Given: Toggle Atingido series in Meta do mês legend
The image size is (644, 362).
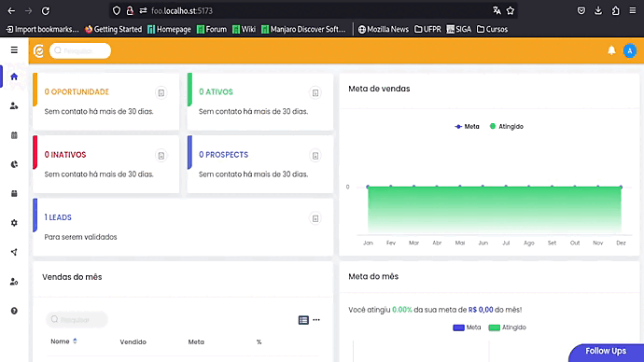Looking at the screenshot, I should (507, 327).
